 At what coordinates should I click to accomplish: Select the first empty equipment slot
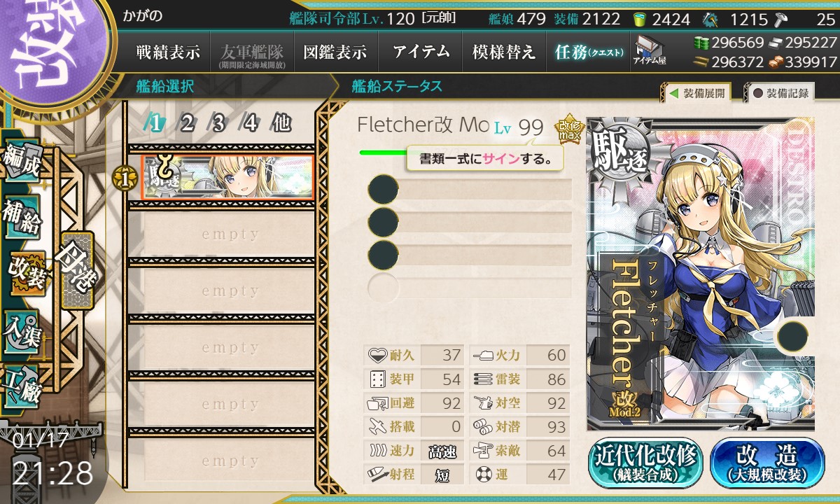click(470, 189)
